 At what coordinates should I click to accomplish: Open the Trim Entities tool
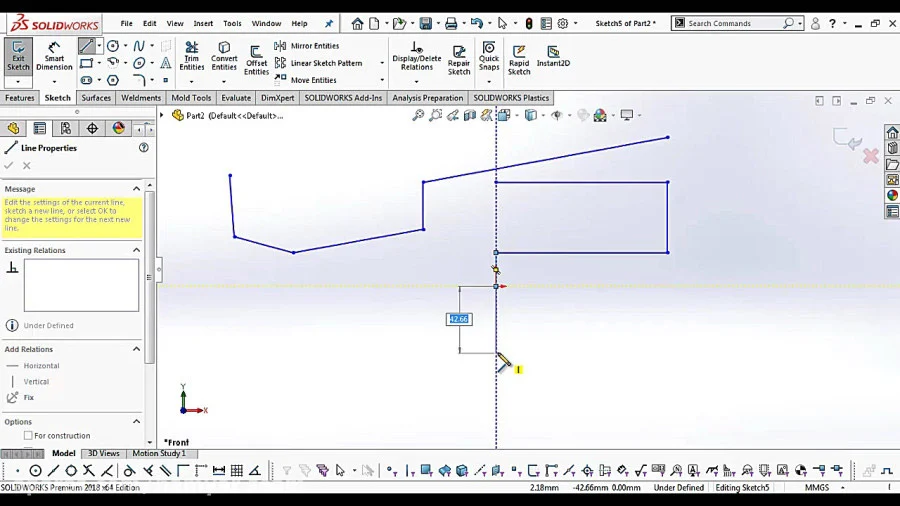point(191,56)
